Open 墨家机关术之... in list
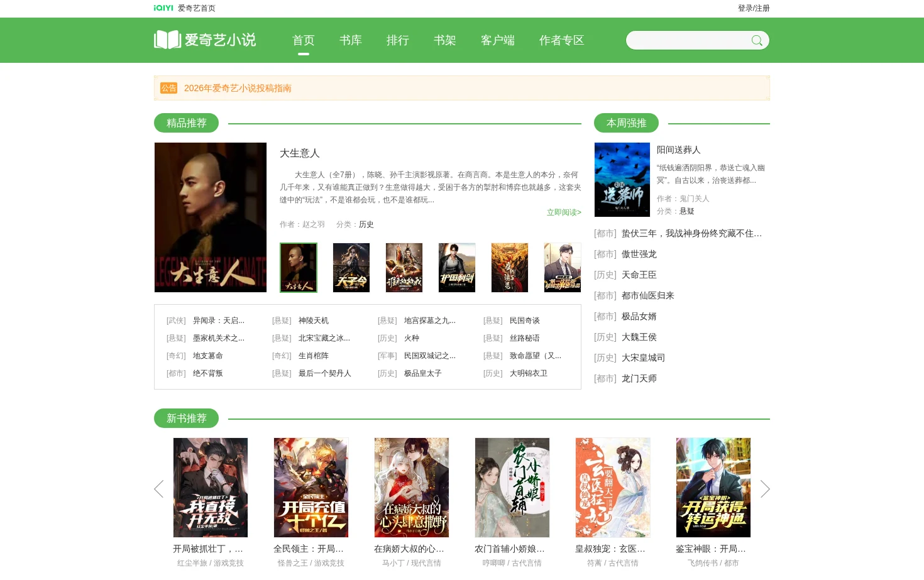Image resolution: width=924 pixels, height=580 pixels. click(x=219, y=338)
